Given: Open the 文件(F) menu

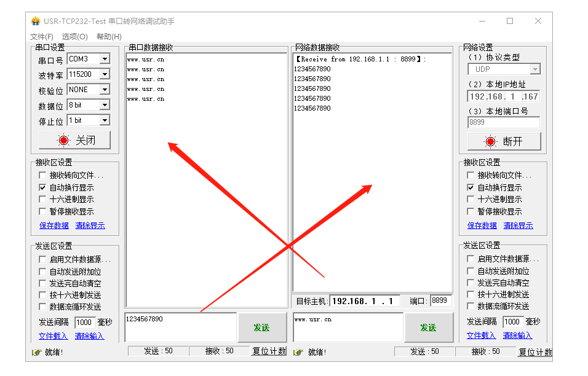Looking at the screenshot, I should pos(42,37).
